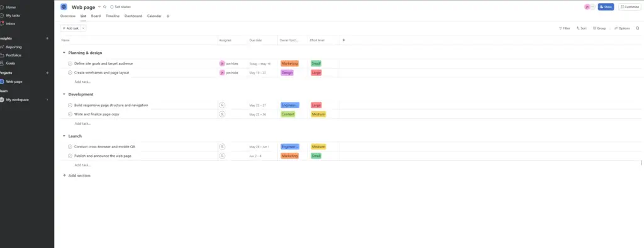Click the Due date column header

(x=255, y=40)
